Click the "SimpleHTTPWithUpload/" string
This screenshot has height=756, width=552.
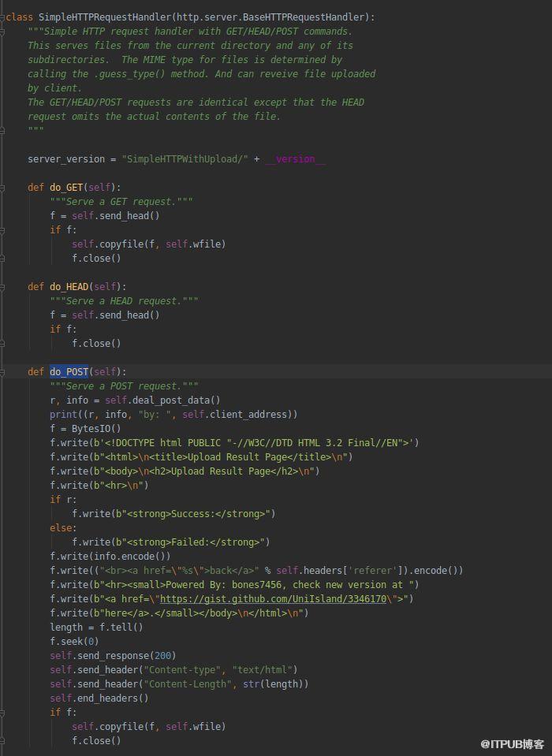pyautogui.click(x=185, y=159)
